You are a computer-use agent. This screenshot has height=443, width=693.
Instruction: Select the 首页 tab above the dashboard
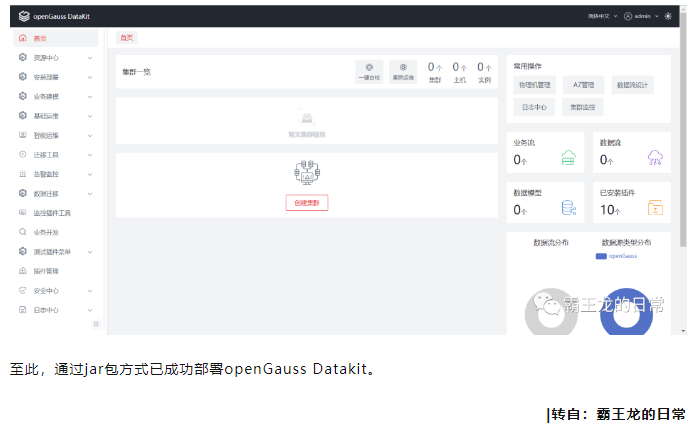coord(127,38)
